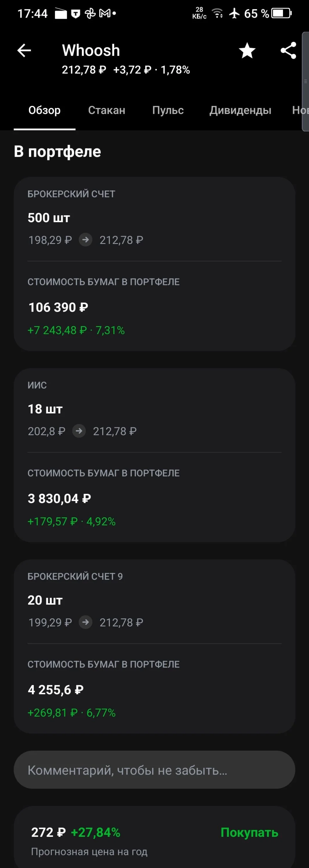Open the Пульс tab
This screenshot has width=309, height=868.
coord(168,110)
